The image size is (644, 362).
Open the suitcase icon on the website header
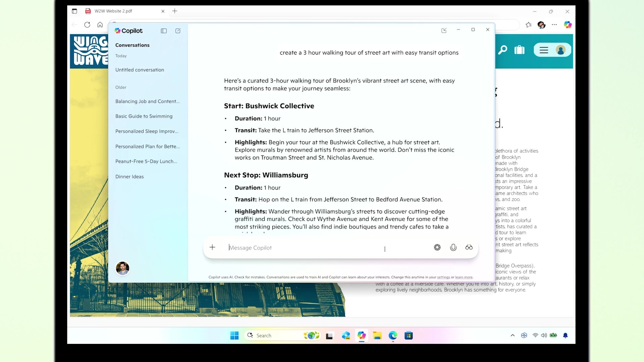(x=520, y=50)
